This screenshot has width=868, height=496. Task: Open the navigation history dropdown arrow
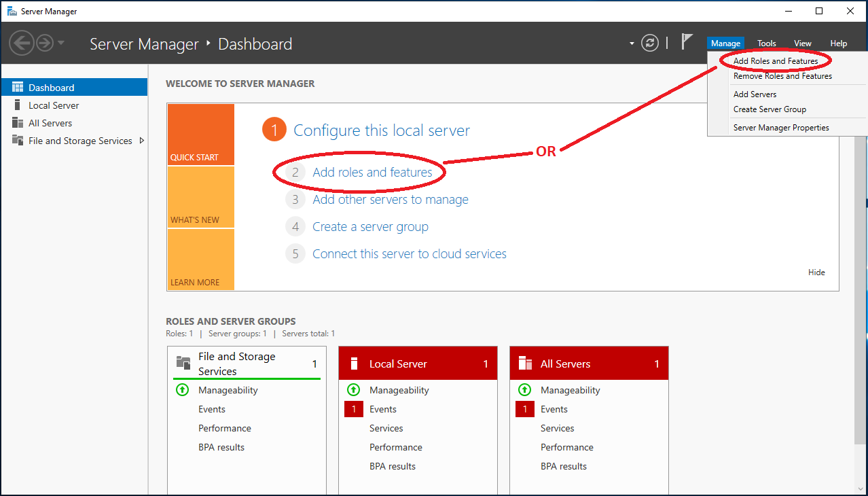click(x=61, y=43)
